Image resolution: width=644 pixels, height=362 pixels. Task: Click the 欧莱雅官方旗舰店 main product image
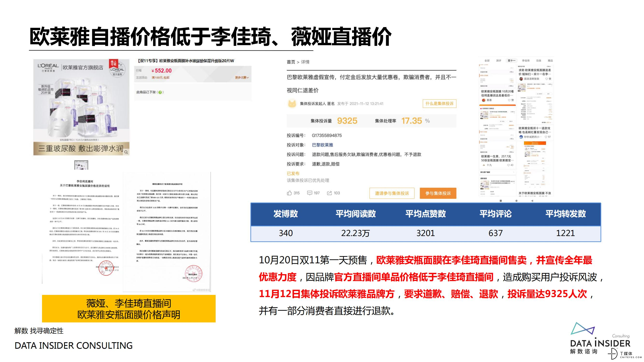[x=82, y=107]
